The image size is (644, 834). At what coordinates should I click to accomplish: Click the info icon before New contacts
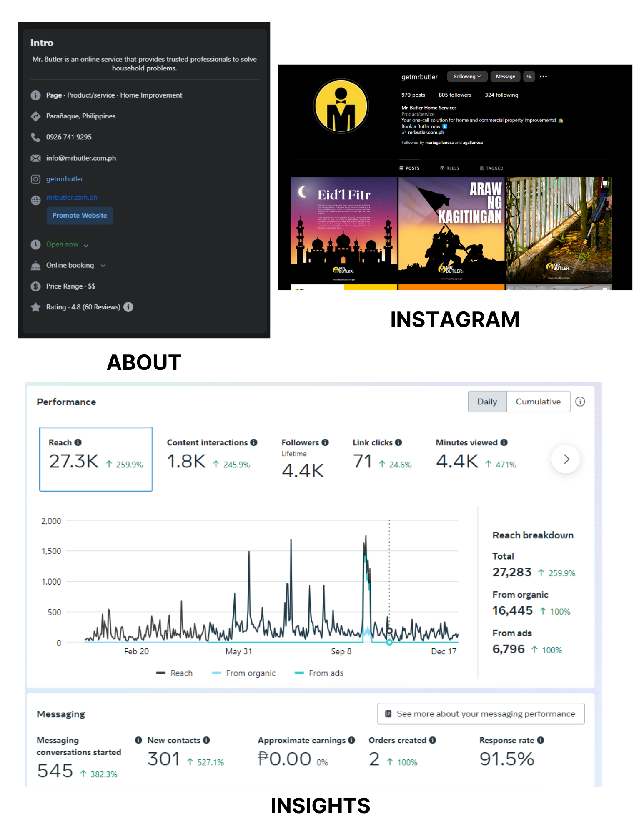coord(138,740)
